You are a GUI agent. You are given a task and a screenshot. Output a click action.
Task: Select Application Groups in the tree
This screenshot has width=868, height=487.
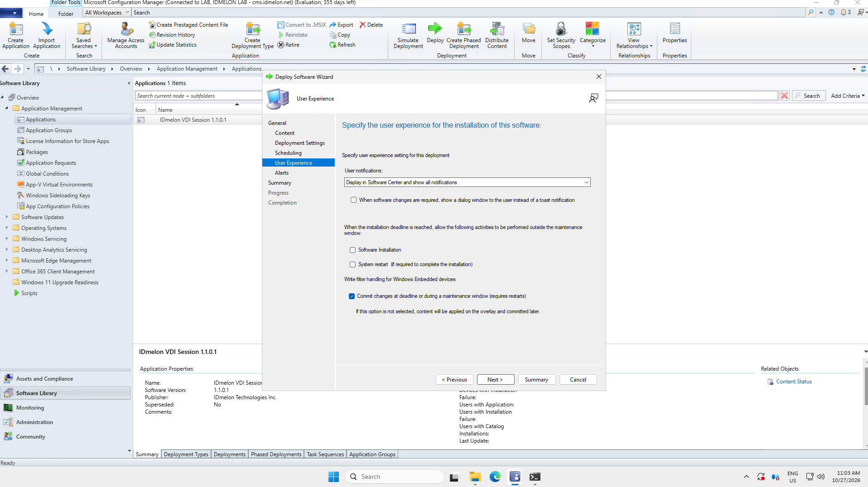tap(49, 130)
